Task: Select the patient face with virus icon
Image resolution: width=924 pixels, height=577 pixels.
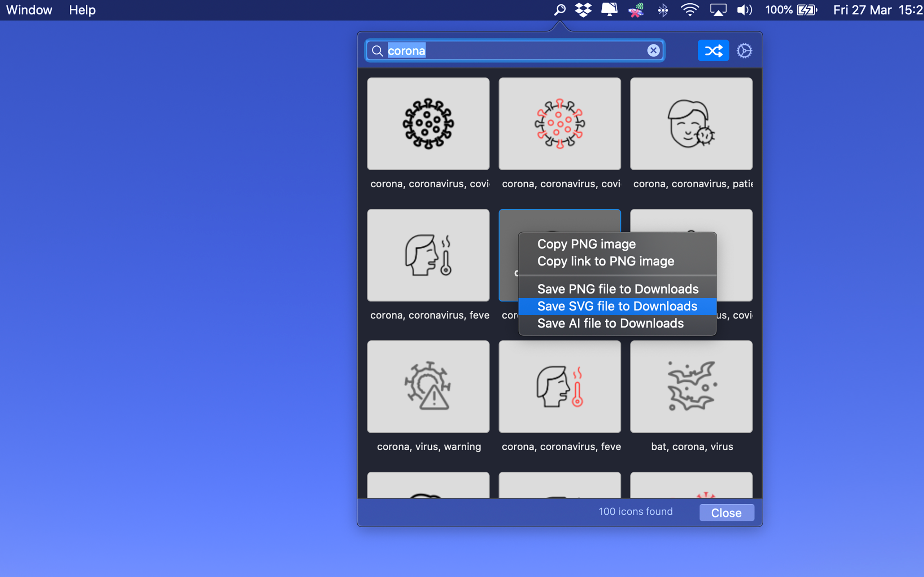Action: (x=691, y=124)
